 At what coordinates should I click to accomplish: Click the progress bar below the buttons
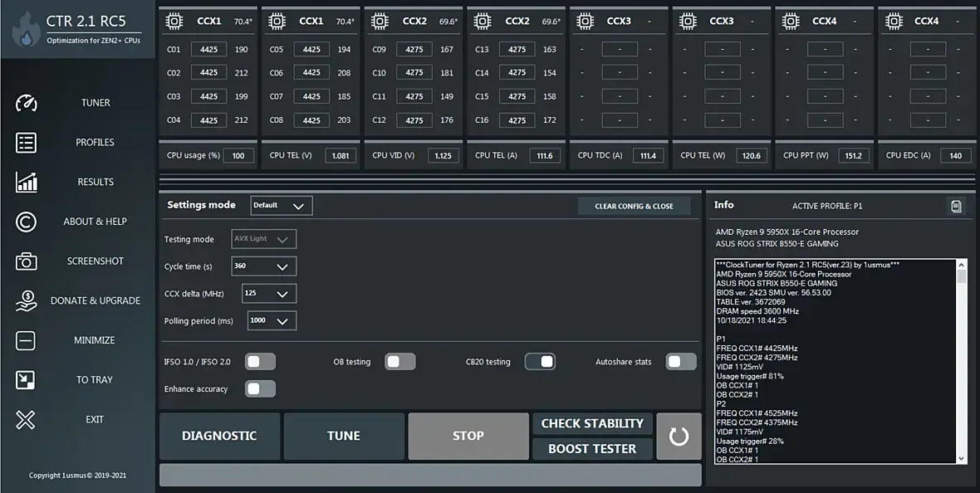click(430, 475)
